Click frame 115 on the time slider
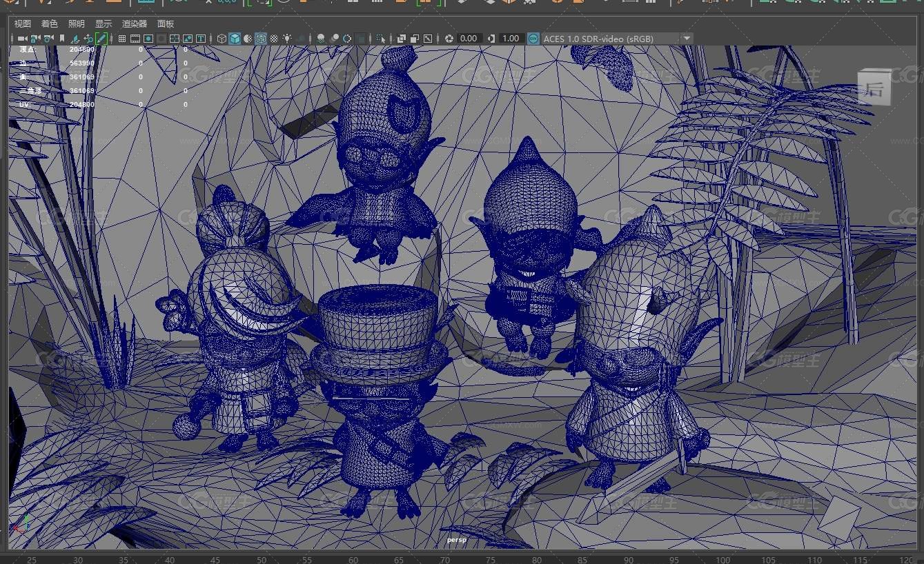924x564 pixels. pos(859,560)
